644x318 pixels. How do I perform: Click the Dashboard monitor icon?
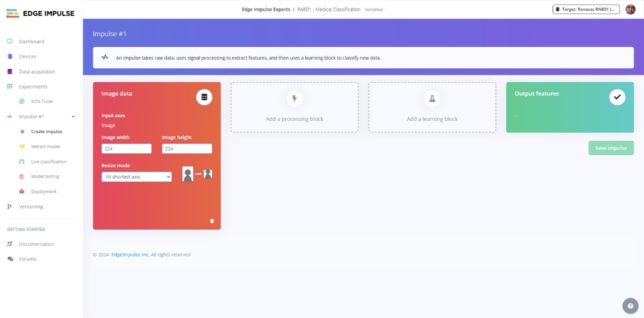(x=9, y=41)
